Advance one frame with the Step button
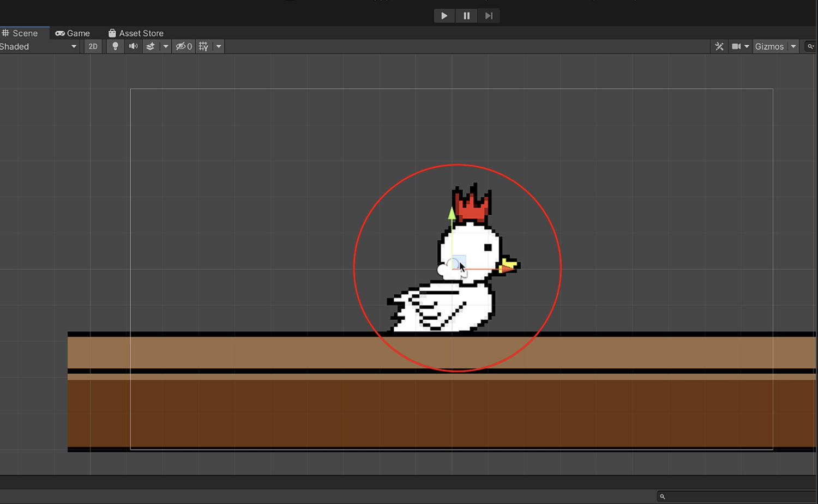The image size is (818, 504). (489, 16)
